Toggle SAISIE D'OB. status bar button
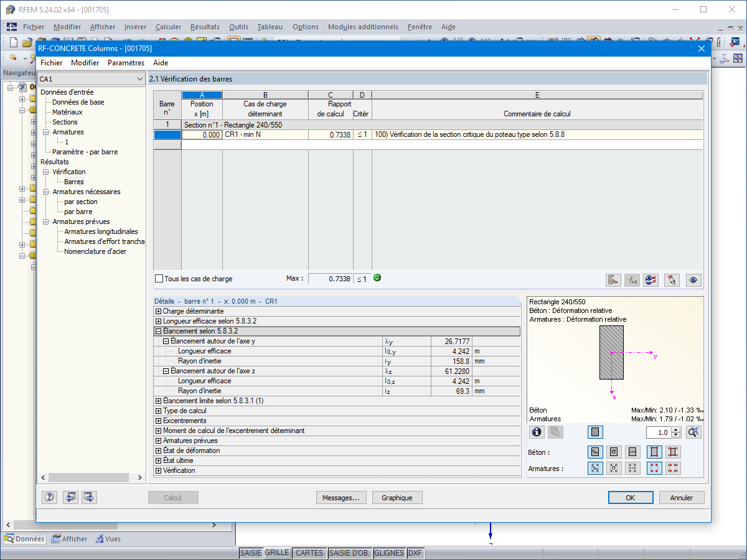 pyautogui.click(x=350, y=553)
